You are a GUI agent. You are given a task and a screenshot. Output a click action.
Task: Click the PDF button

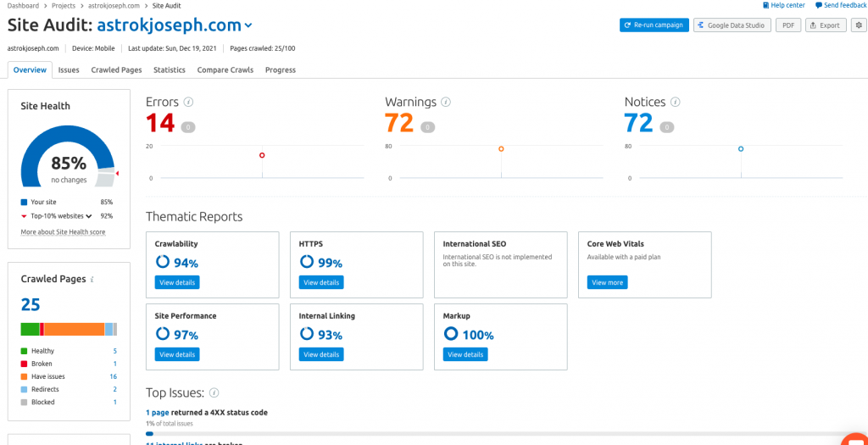[x=788, y=25]
